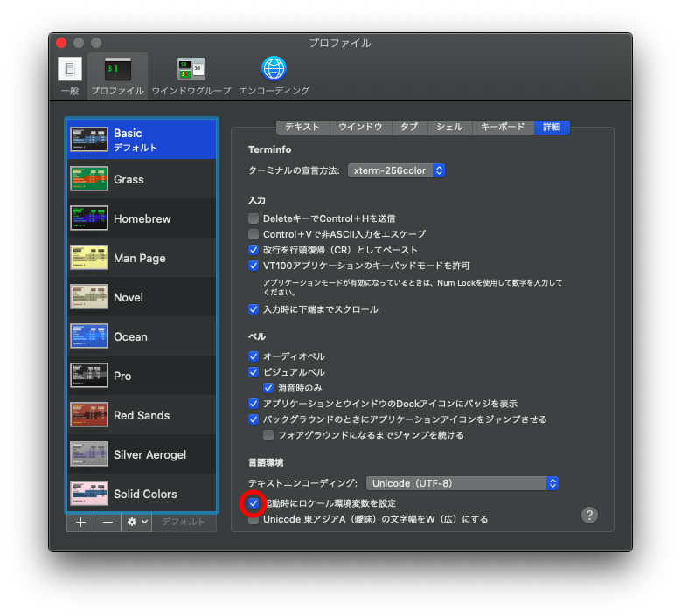Viewport: 681px width, 616px height.
Task: Open the 一般 preferences pane icon
Action: click(x=70, y=70)
